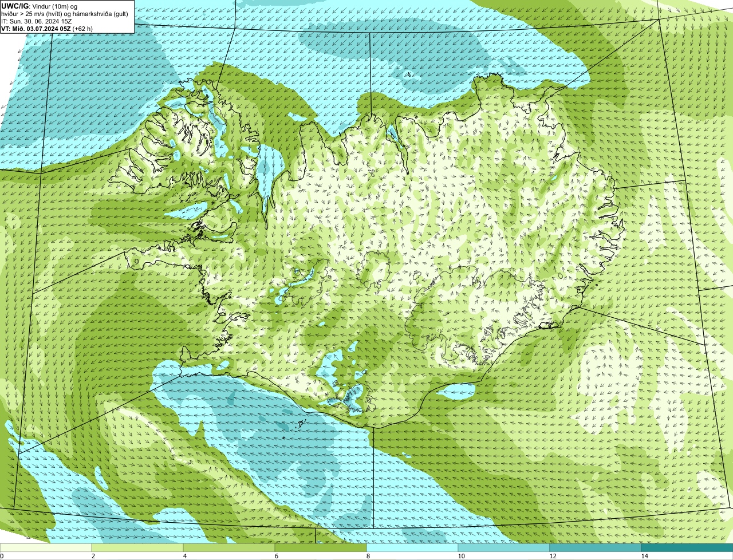Viewport: 733px width, 560px height.
Task: Click the palest 0–2 m/s legend swatch
Action: [x=46, y=548]
